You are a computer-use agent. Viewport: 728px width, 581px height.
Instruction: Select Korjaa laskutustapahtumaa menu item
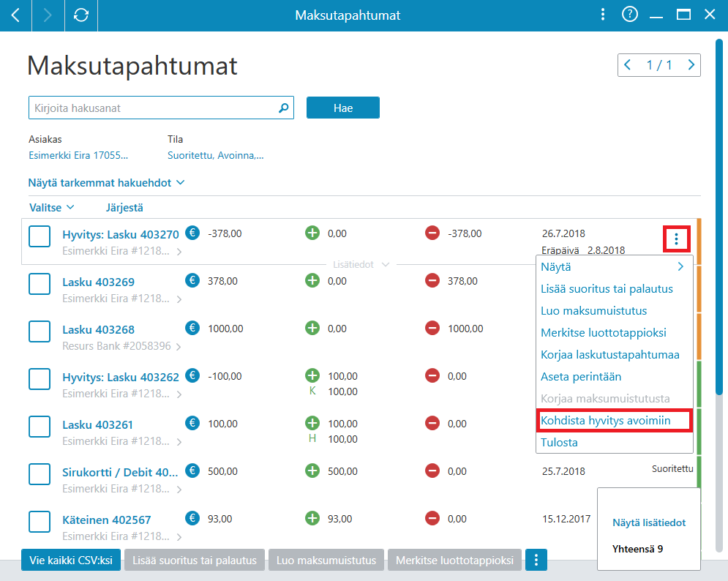(609, 355)
